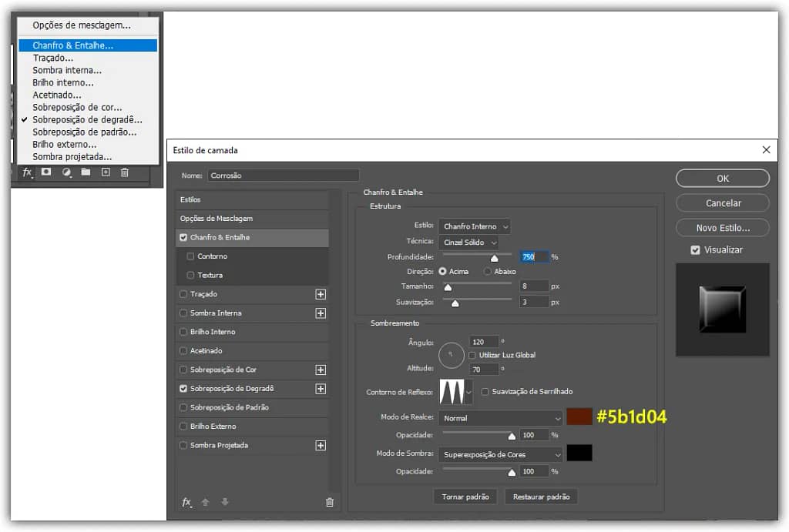Click the highlight Opacidade slider handle
789x532 pixels.
[x=512, y=436]
